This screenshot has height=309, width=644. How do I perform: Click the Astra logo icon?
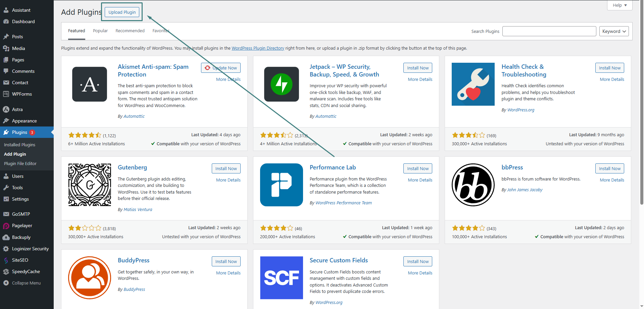coord(6,109)
